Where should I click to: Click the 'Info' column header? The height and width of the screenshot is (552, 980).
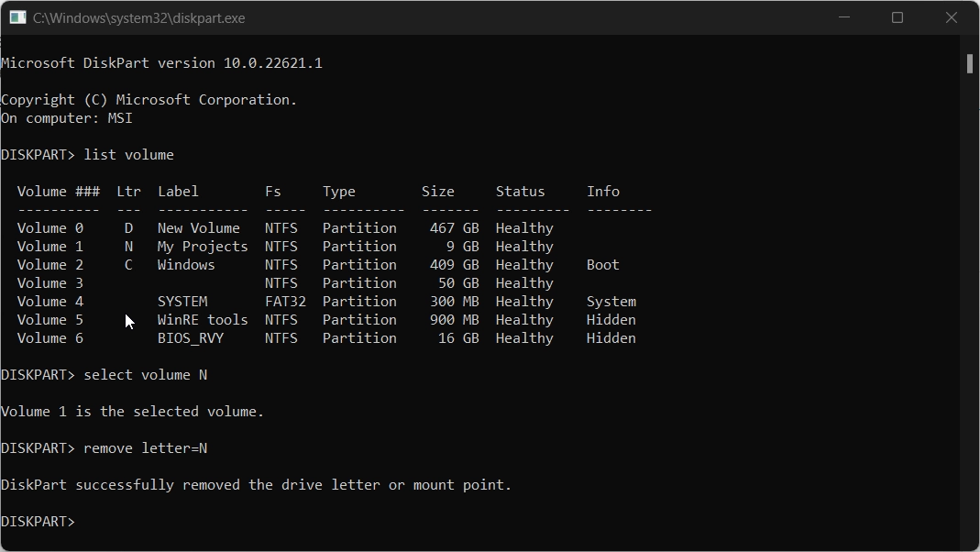tap(603, 192)
